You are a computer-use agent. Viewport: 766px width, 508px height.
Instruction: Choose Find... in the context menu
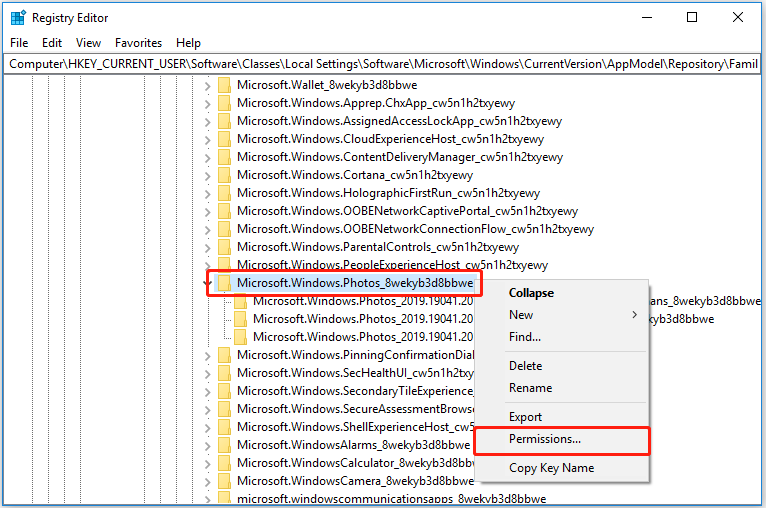pyautogui.click(x=562, y=337)
